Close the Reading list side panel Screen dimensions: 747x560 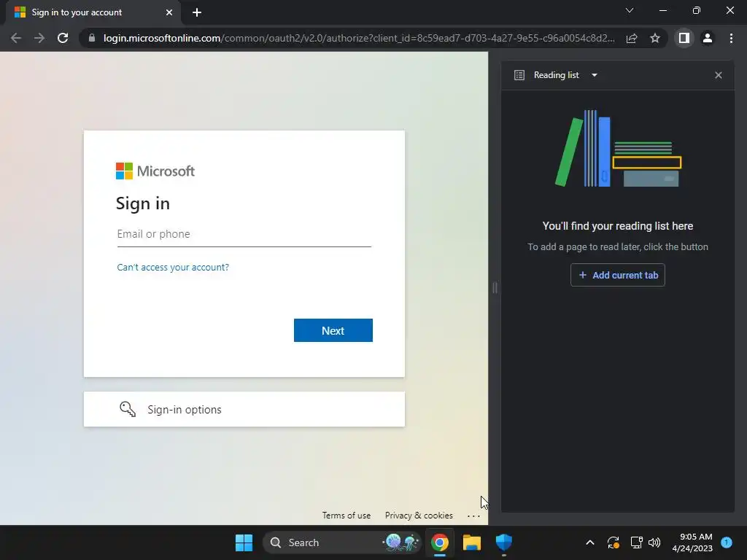point(719,75)
